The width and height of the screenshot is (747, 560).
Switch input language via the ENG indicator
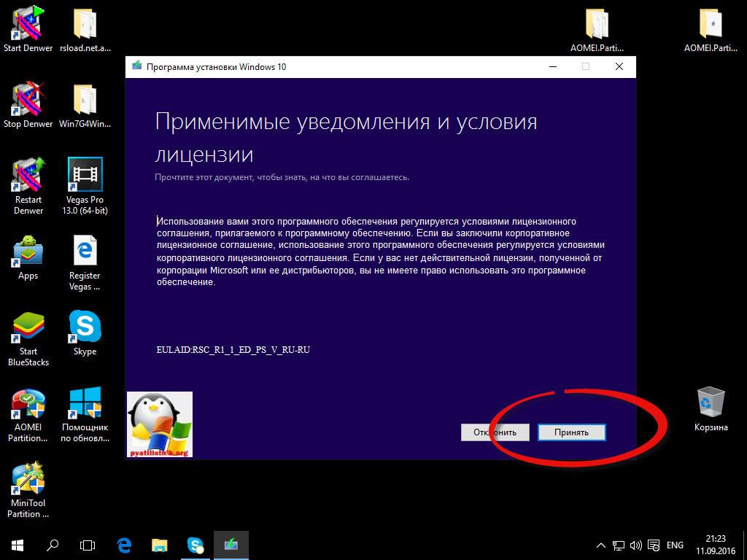tap(675, 545)
